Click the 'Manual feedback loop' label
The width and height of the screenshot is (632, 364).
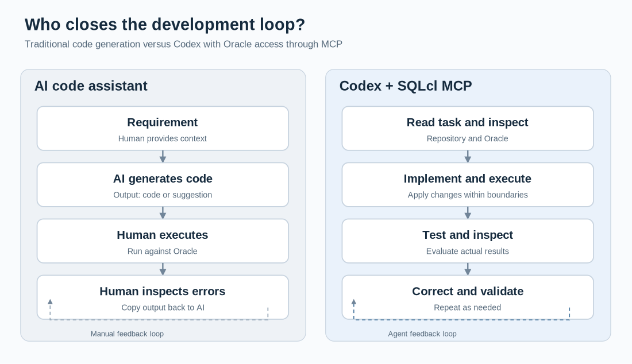click(x=127, y=334)
